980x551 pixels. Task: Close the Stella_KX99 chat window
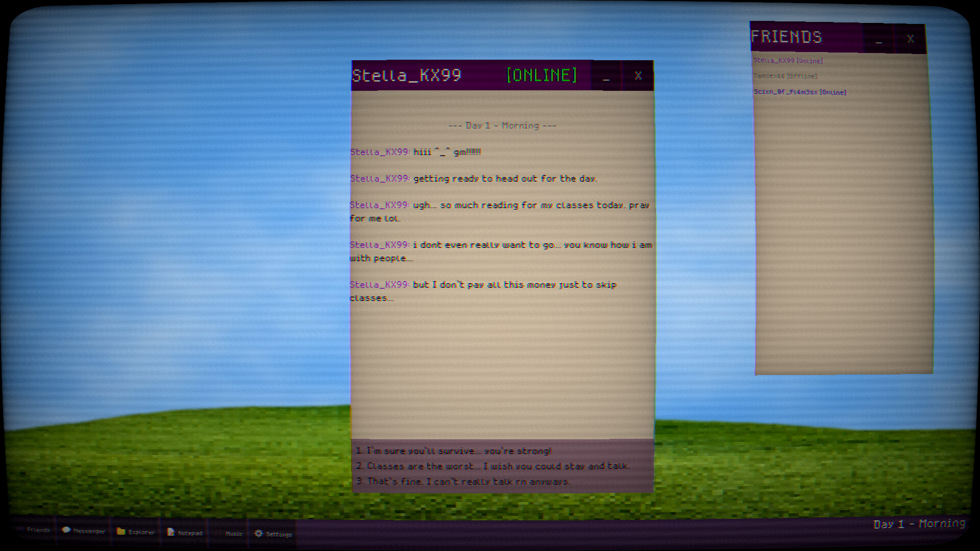(638, 76)
